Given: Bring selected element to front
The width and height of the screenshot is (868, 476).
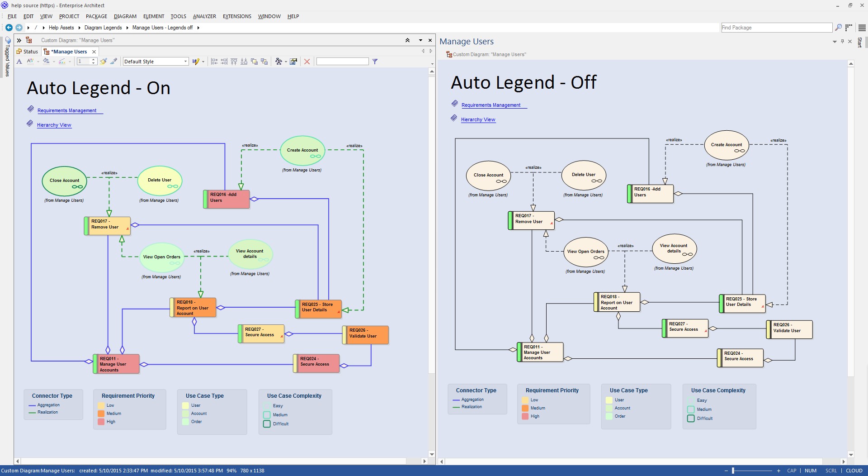Looking at the screenshot, I should click(254, 62).
